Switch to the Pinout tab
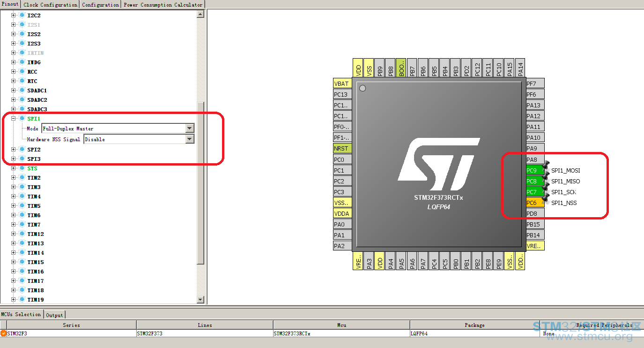 click(x=10, y=4)
